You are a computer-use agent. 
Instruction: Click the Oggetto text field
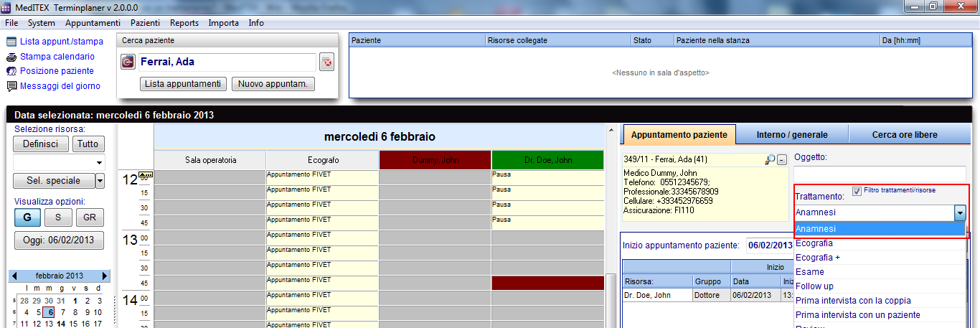click(x=880, y=174)
